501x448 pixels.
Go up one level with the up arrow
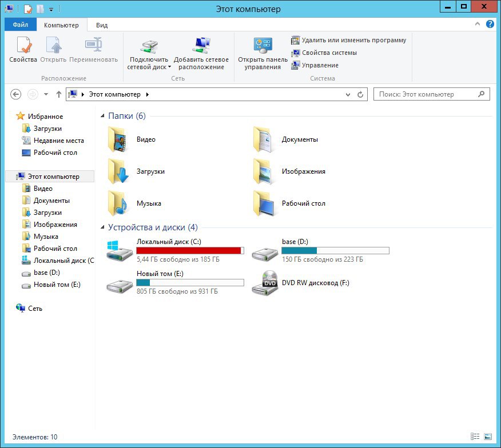[x=59, y=94]
